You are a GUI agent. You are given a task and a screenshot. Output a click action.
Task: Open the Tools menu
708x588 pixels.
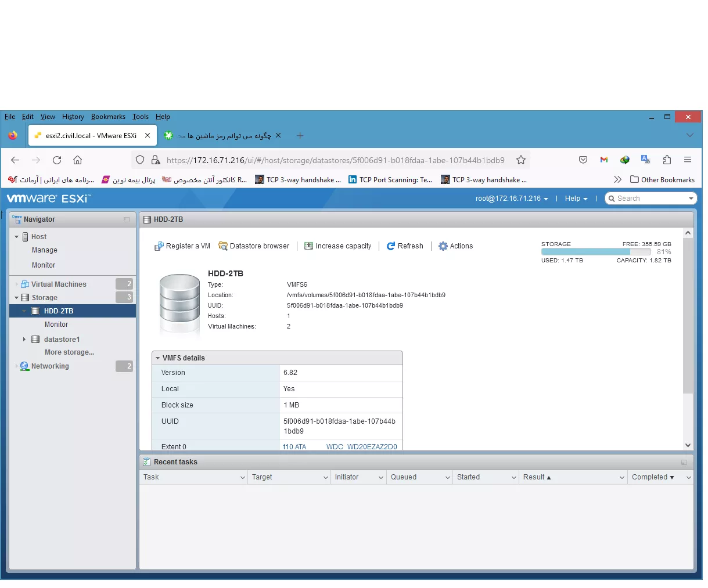click(140, 117)
